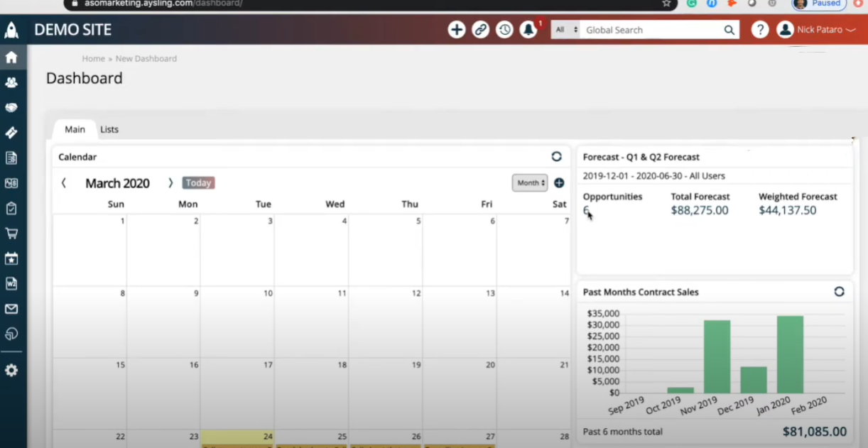
Task: Click the rocket logo icon
Action: pos(11,30)
